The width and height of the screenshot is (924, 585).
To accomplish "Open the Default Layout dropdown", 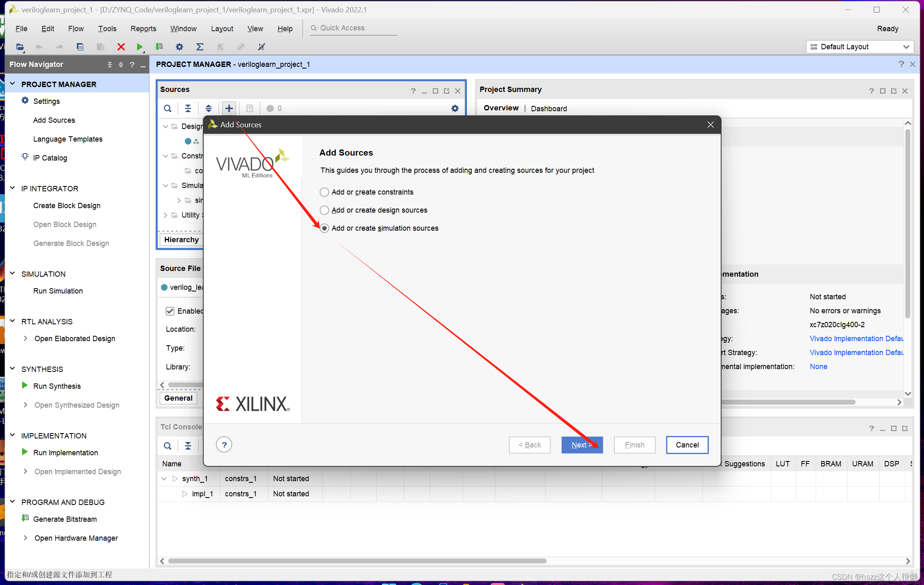I will coord(860,47).
